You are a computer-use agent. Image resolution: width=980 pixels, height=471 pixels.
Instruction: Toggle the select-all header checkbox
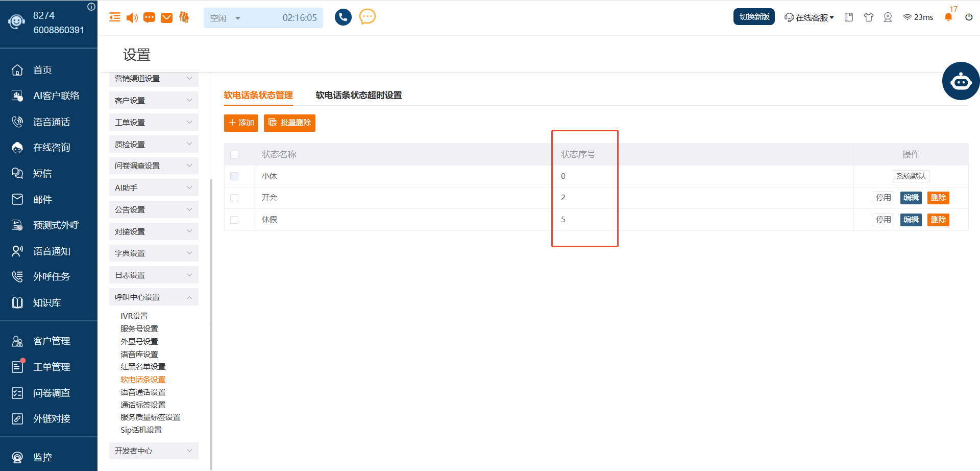pyautogui.click(x=234, y=155)
